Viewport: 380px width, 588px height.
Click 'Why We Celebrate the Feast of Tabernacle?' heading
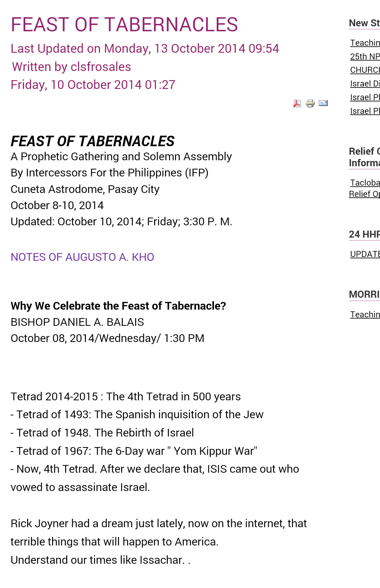[x=118, y=306]
